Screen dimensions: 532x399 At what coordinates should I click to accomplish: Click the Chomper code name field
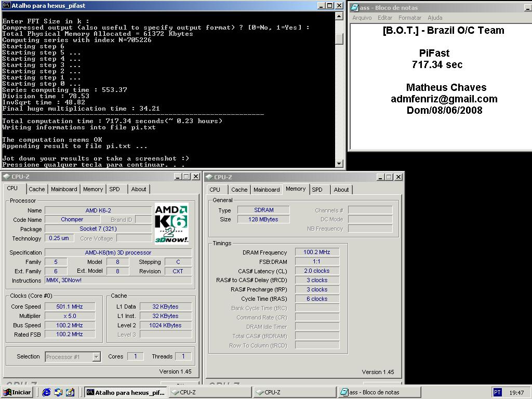coord(72,220)
